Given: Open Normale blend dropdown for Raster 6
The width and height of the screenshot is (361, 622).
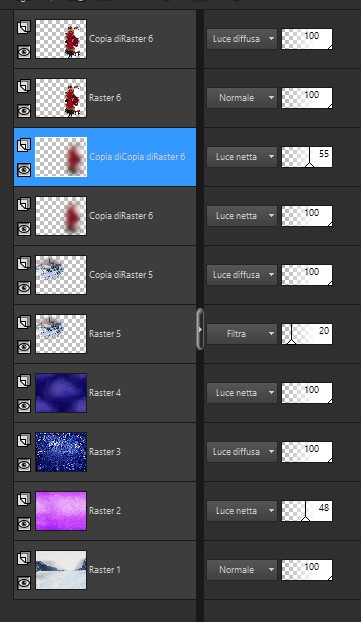Looking at the screenshot, I should pos(242,98).
